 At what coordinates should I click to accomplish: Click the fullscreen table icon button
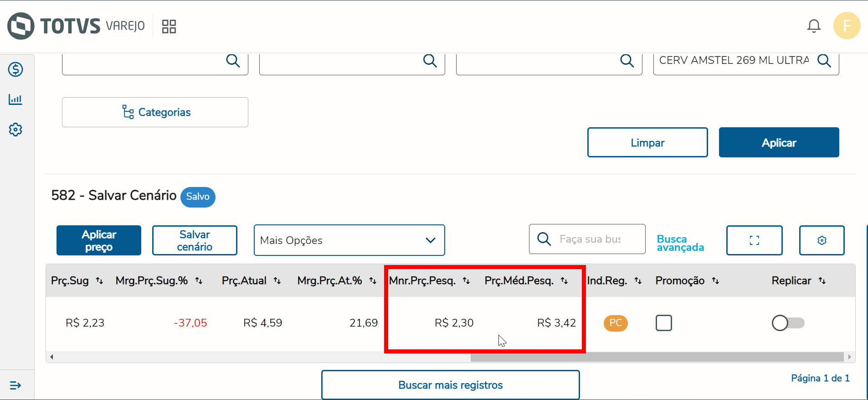coord(754,240)
